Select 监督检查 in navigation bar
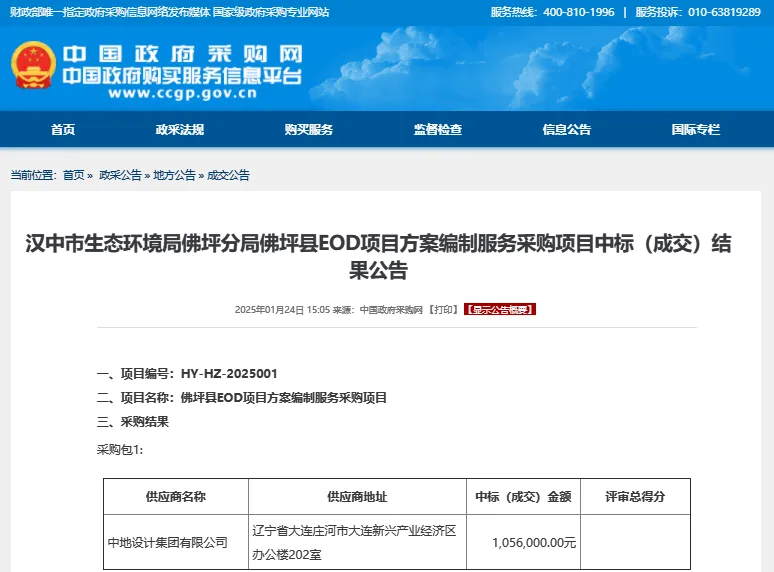The height and width of the screenshot is (572, 774). click(438, 130)
